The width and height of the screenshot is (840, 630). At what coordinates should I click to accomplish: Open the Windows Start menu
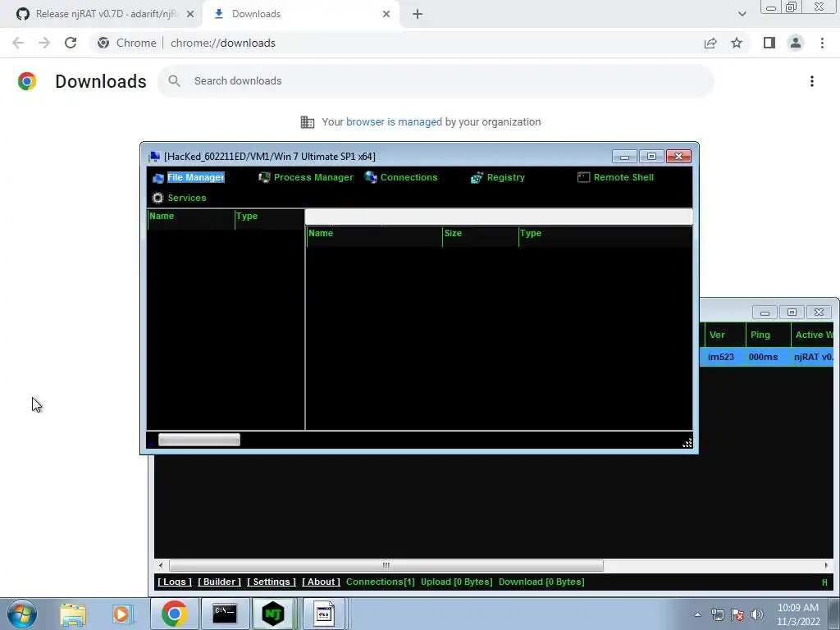click(x=22, y=614)
